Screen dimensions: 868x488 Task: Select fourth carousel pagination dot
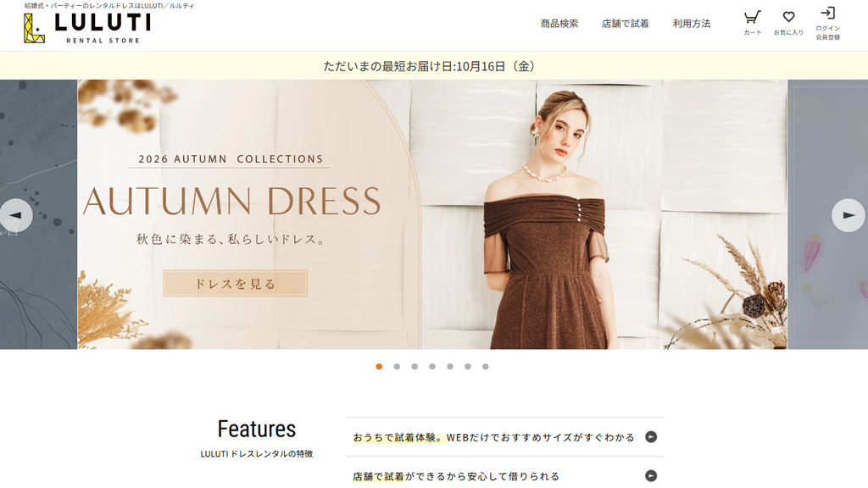[432, 366]
